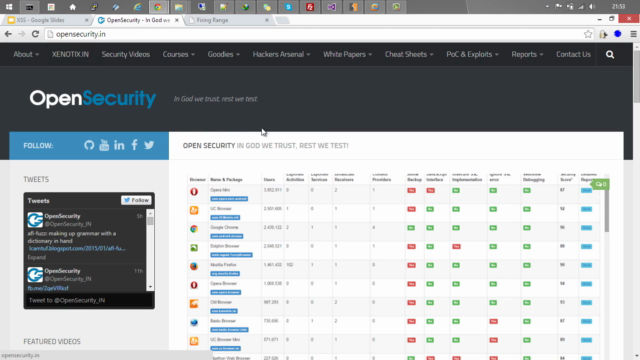Click the OpenSecurity avatar in the first tweet
The image size is (640, 360).
click(x=35, y=220)
